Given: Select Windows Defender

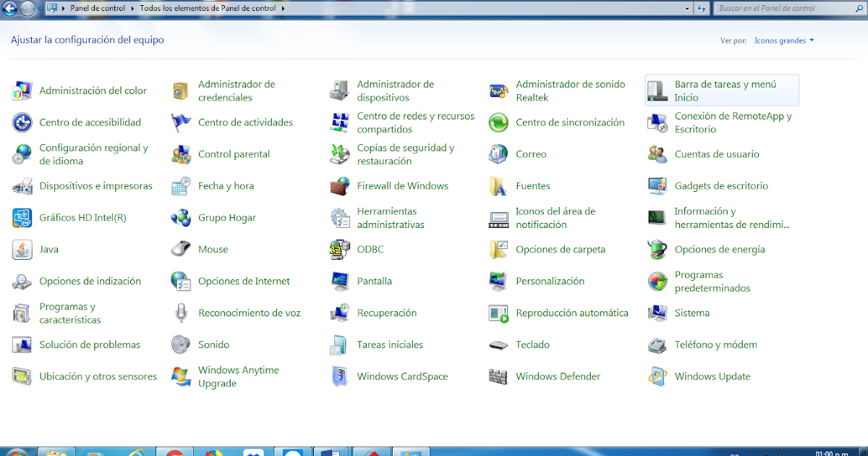Looking at the screenshot, I should (x=558, y=376).
